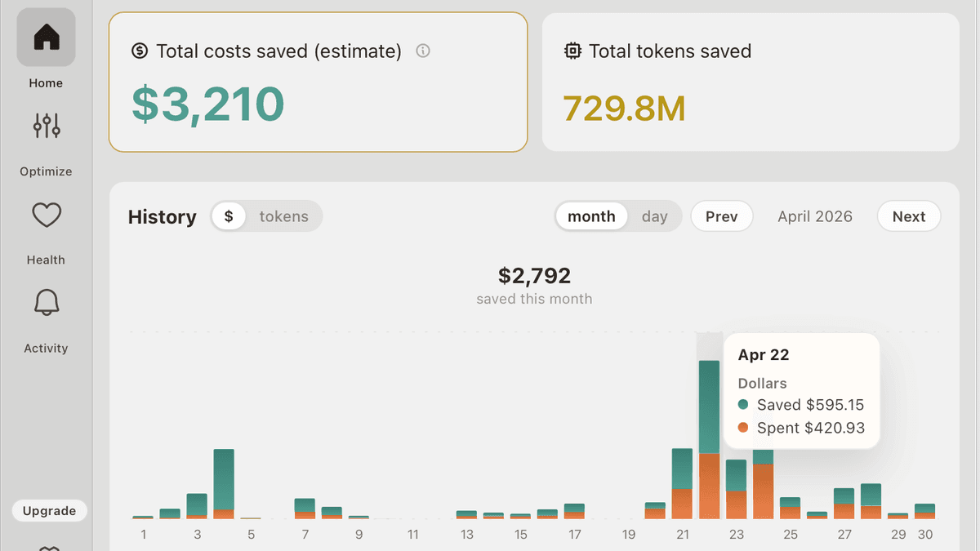Click the chip icon on tokens card

point(573,51)
